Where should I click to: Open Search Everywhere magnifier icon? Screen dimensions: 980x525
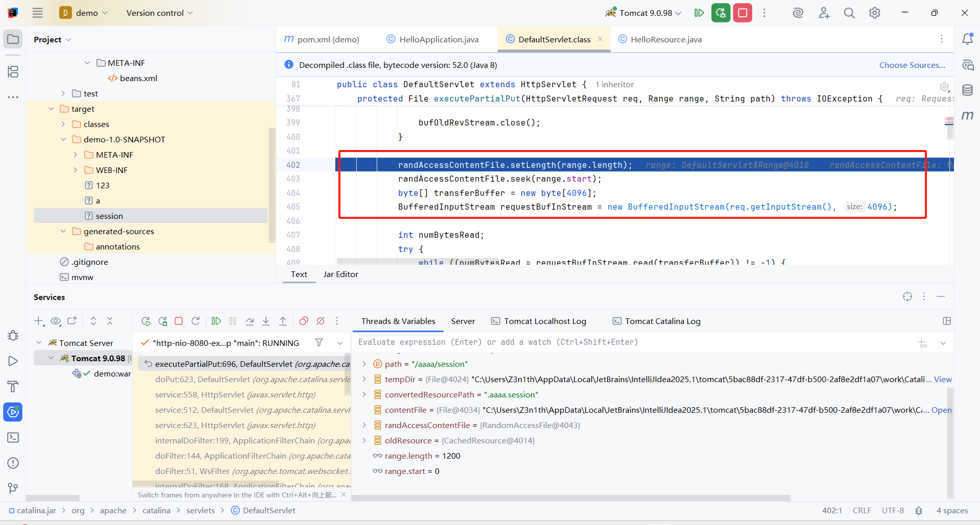pyautogui.click(x=849, y=13)
